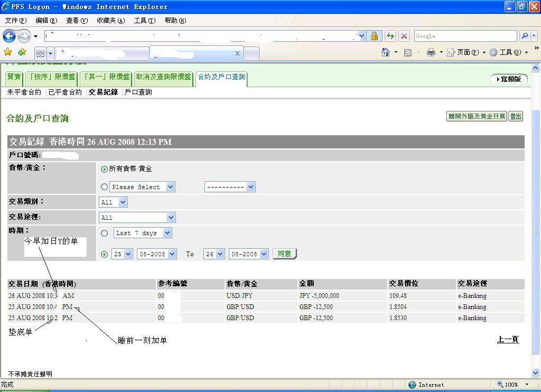Image resolution: width=541 pixels, height=392 pixels.
Task: Click the browser Back arrow button
Action: tap(10, 36)
